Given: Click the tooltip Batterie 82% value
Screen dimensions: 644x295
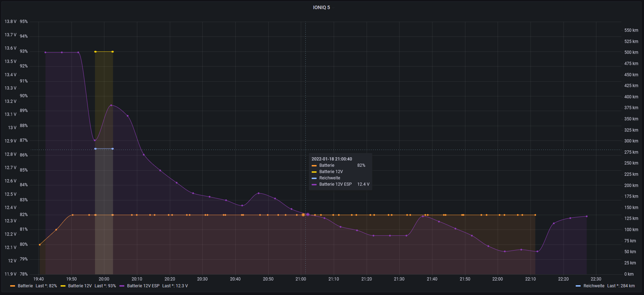Looking at the screenshot, I should click(361, 165).
